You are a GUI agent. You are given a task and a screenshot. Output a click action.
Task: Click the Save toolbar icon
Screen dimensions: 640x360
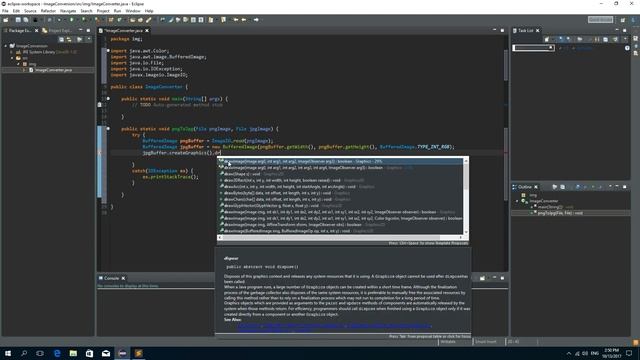coord(18,20)
